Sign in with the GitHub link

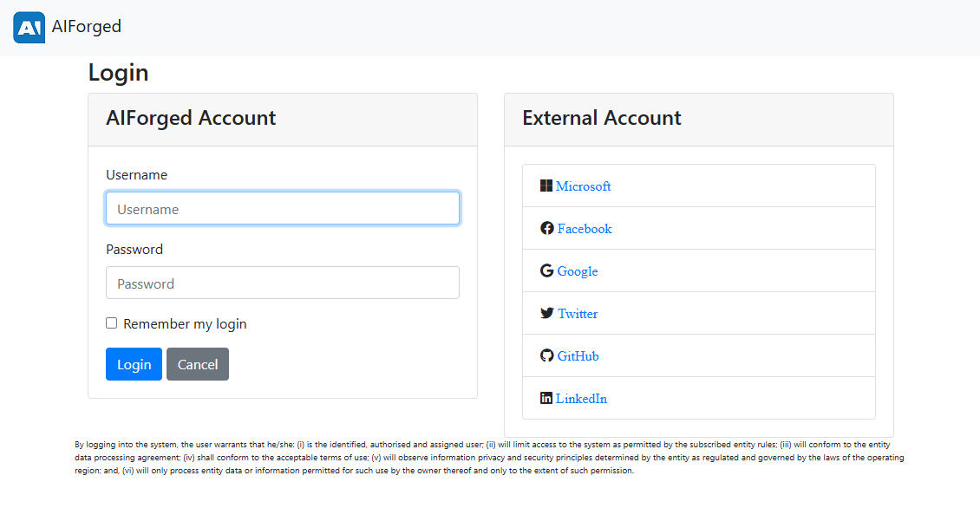click(x=578, y=356)
